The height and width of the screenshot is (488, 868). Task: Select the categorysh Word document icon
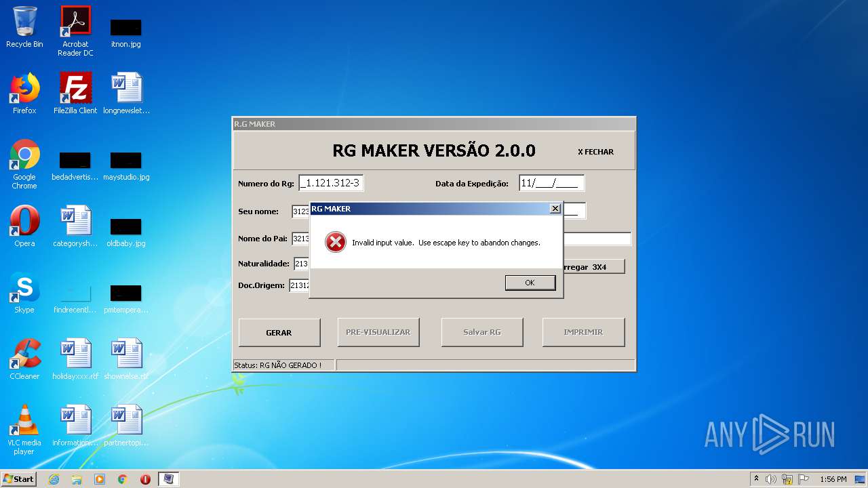point(75,226)
